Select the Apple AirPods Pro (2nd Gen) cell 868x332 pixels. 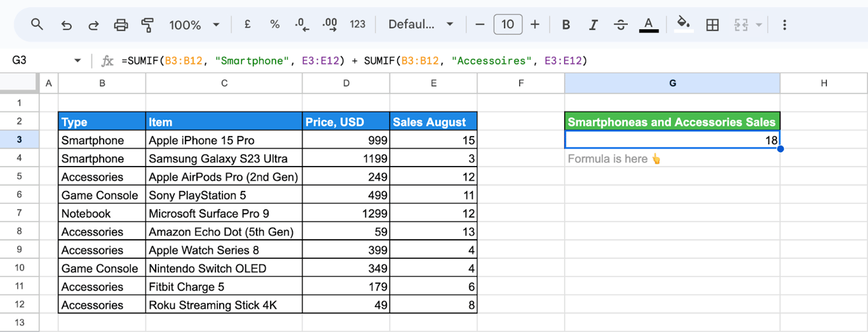tap(224, 177)
